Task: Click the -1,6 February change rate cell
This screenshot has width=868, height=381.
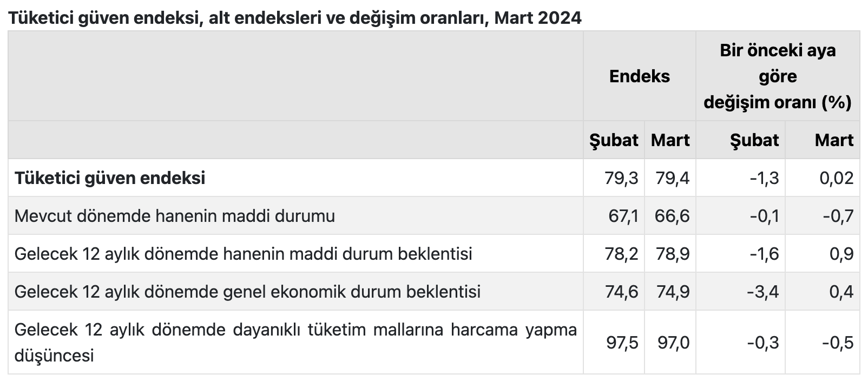Action: 764,253
